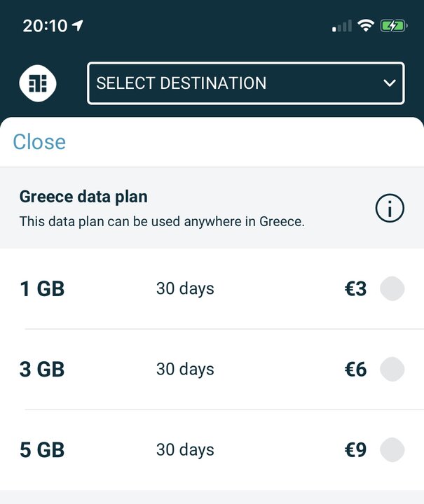Choose the 1 GB plan label
The image size is (424, 504).
[42, 288]
